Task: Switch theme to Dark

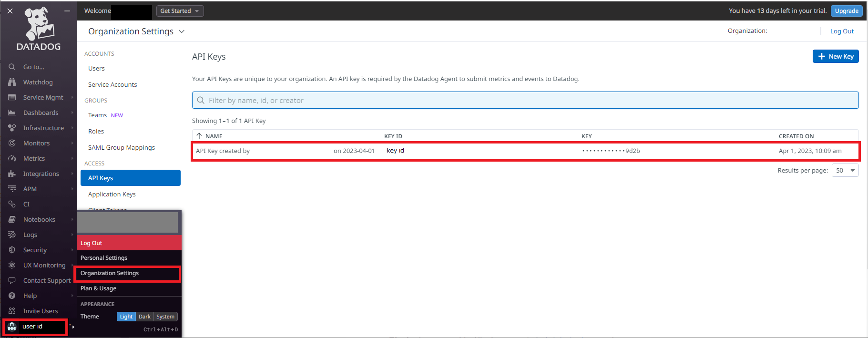Action: tap(144, 317)
